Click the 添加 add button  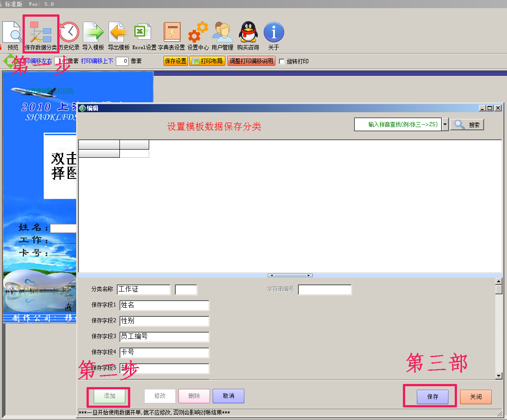coord(110,396)
